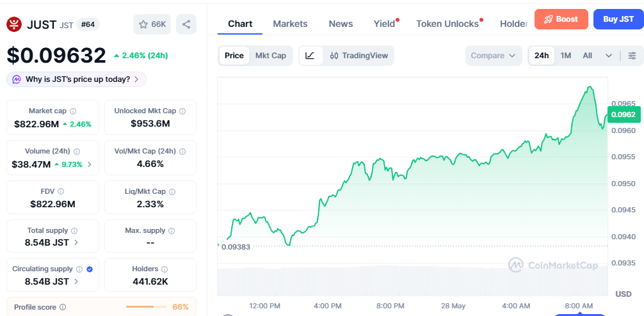Click Profile score info icon

click(x=63, y=307)
